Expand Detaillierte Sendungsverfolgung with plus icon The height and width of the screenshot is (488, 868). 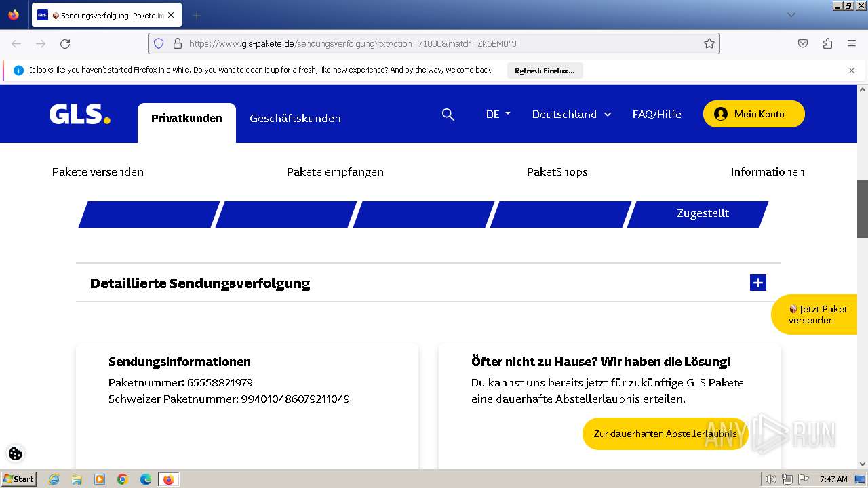[758, 283]
